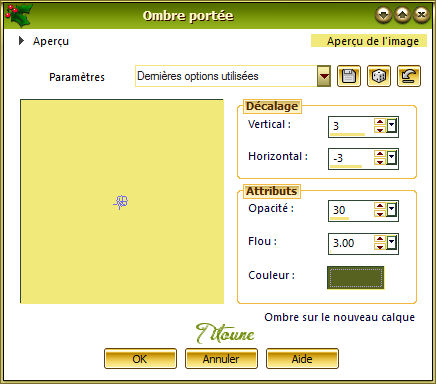Click the randomize parameters dice icon
The height and width of the screenshot is (384, 436).
click(379, 76)
